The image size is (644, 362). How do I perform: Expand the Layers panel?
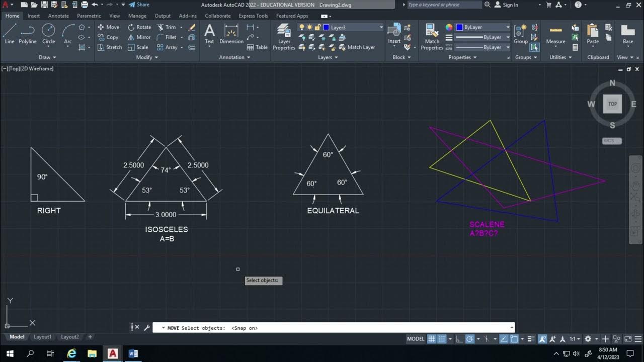[x=328, y=57]
